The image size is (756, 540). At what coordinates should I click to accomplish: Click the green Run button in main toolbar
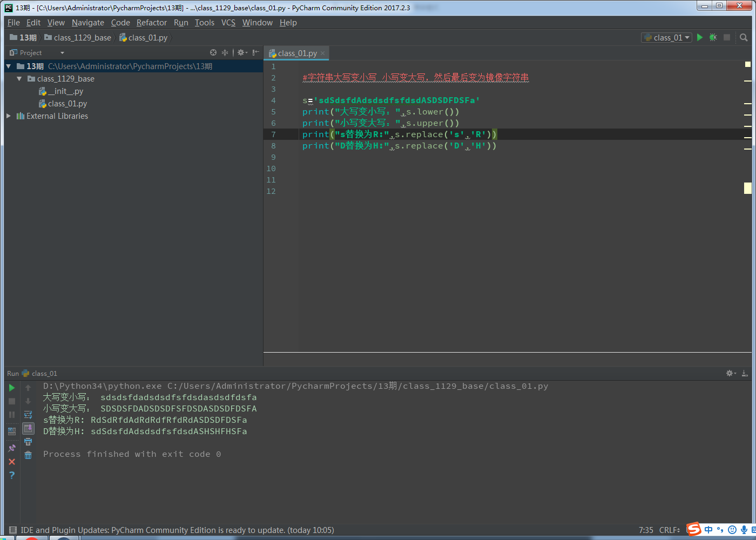pyautogui.click(x=700, y=37)
